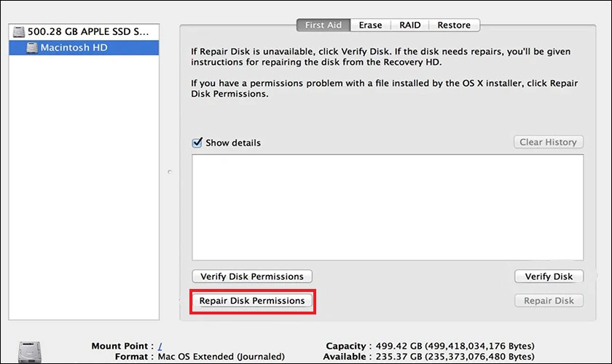Image resolution: width=612 pixels, height=364 pixels.
Task: Go to the RAID tab
Action: 409,25
